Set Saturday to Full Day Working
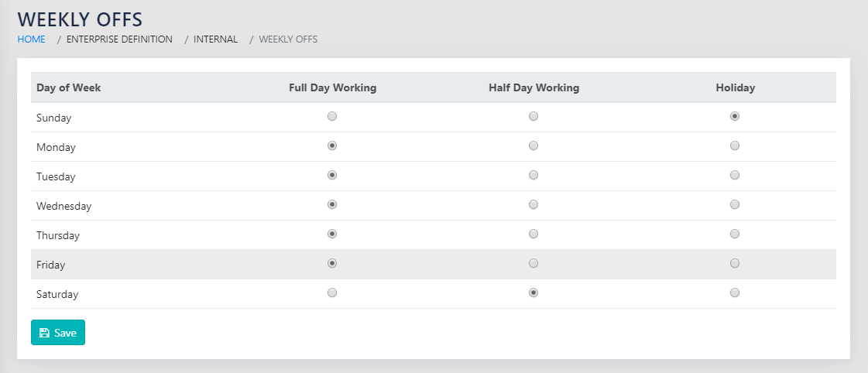Screen dimensions: 868x373 coord(332,293)
